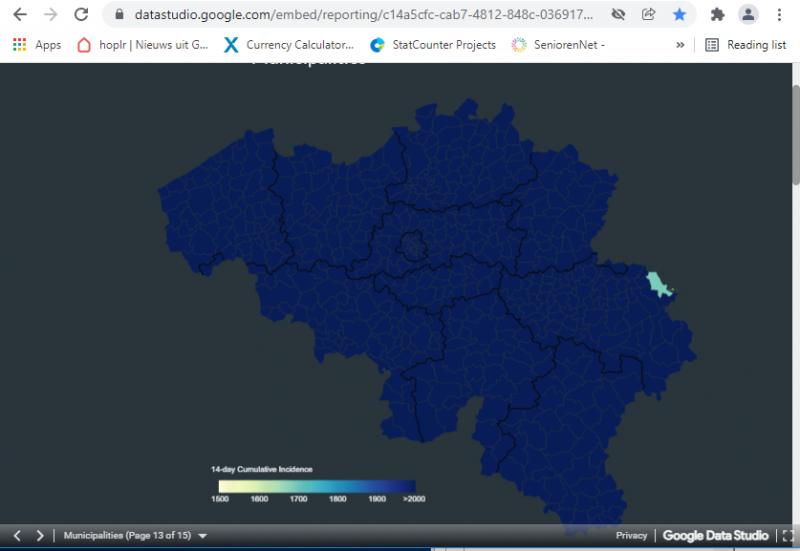Click the tracking protection eye icon
This screenshot has height=551, width=800.
(x=618, y=15)
